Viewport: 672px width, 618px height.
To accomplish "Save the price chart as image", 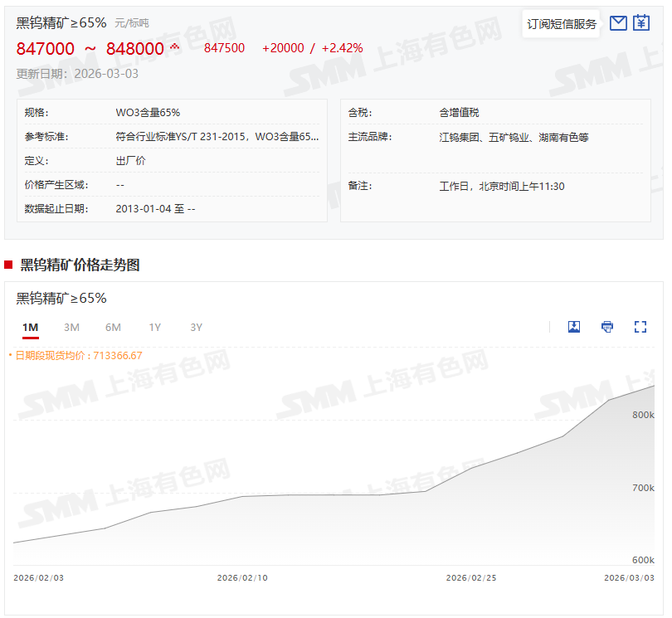I will (574, 327).
